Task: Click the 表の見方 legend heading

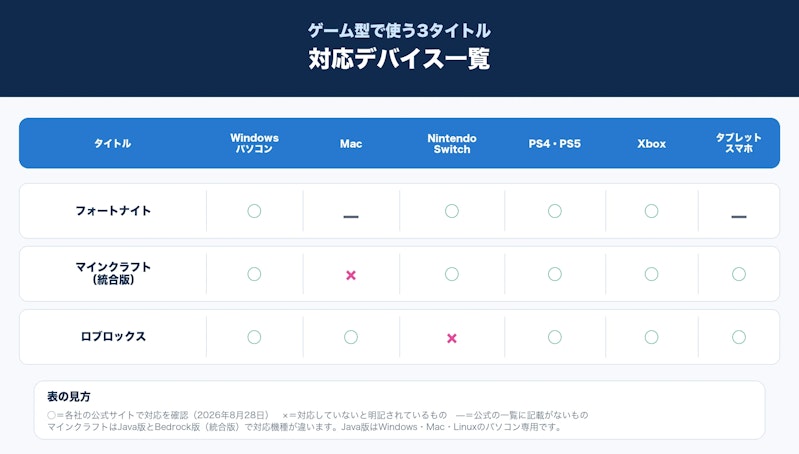Action: [69, 396]
